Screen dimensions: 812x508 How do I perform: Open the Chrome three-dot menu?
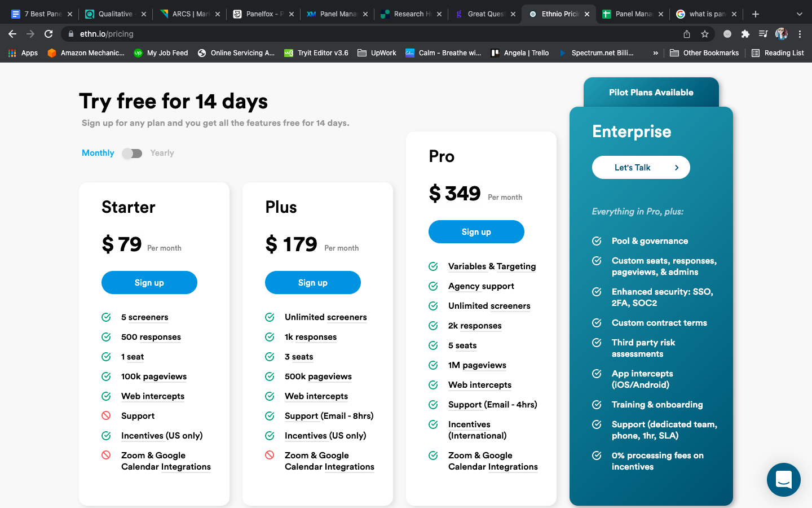point(800,34)
